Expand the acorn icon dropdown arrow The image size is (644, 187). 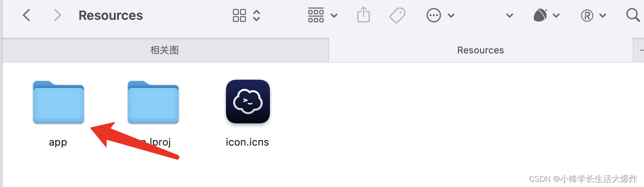(x=556, y=16)
